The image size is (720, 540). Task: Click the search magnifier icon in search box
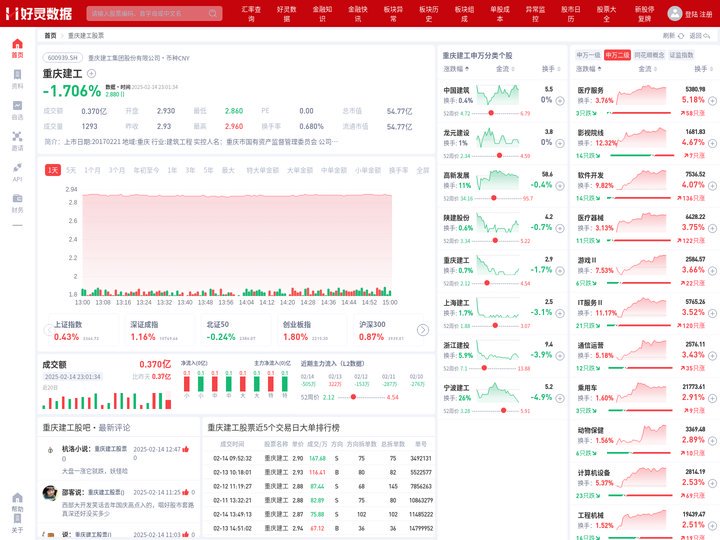pyautogui.click(x=213, y=13)
